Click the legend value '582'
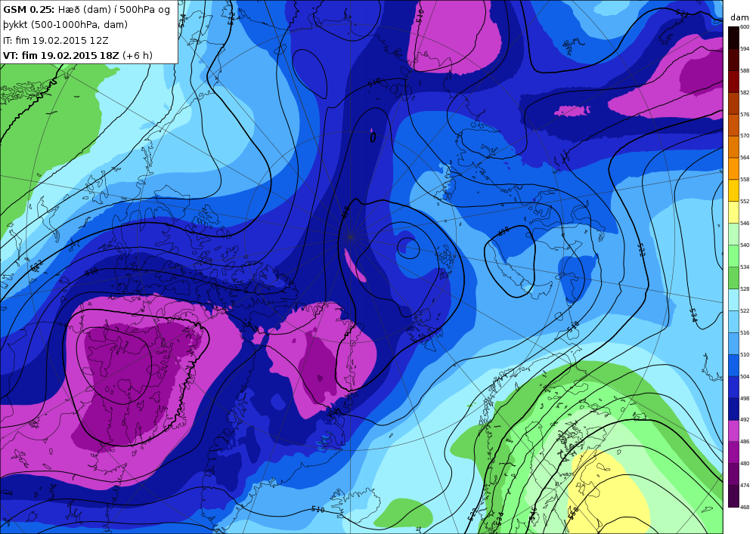Screen dimensions: 756x534 [745, 92]
